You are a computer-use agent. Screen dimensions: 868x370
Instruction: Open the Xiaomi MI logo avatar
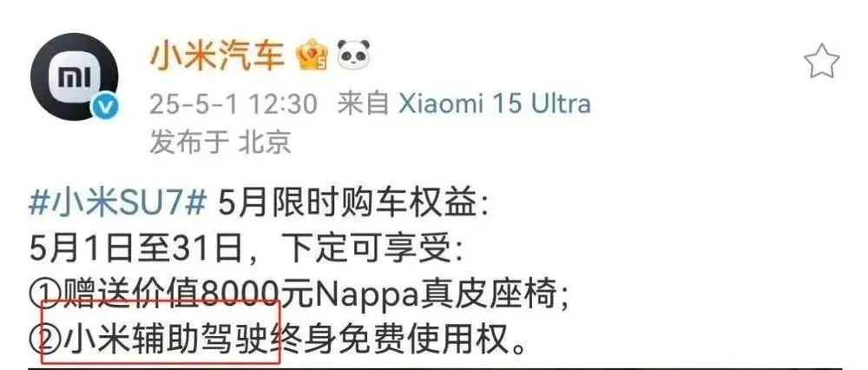(74, 77)
